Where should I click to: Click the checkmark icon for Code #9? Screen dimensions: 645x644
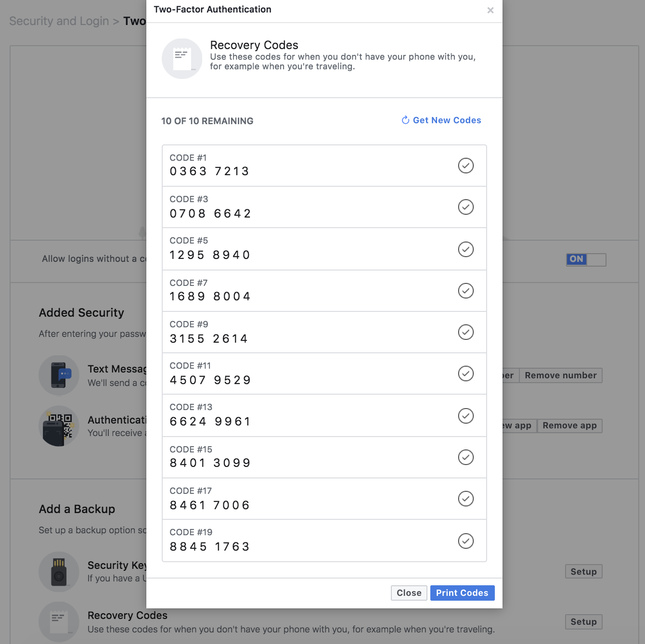coord(465,332)
